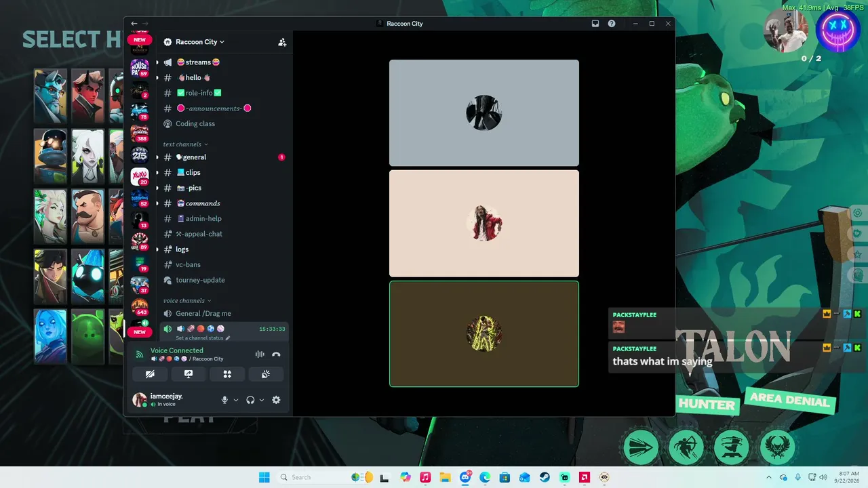Click the HUNTER tag in the game

(707, 405)
